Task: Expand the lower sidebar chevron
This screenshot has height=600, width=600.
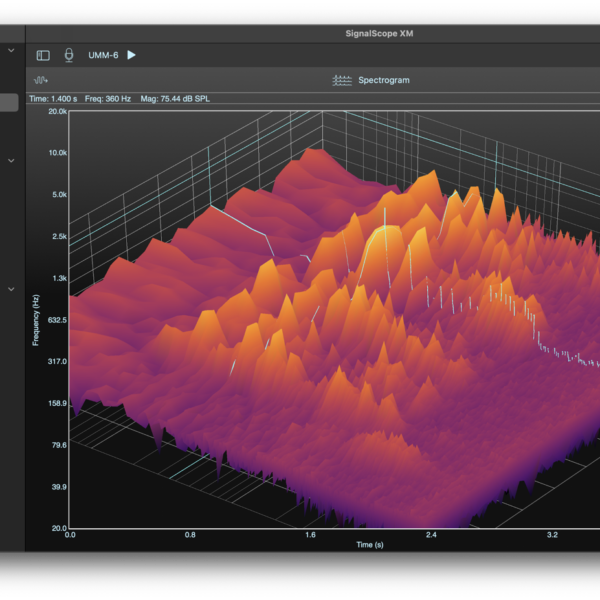Action: point(11,289)
